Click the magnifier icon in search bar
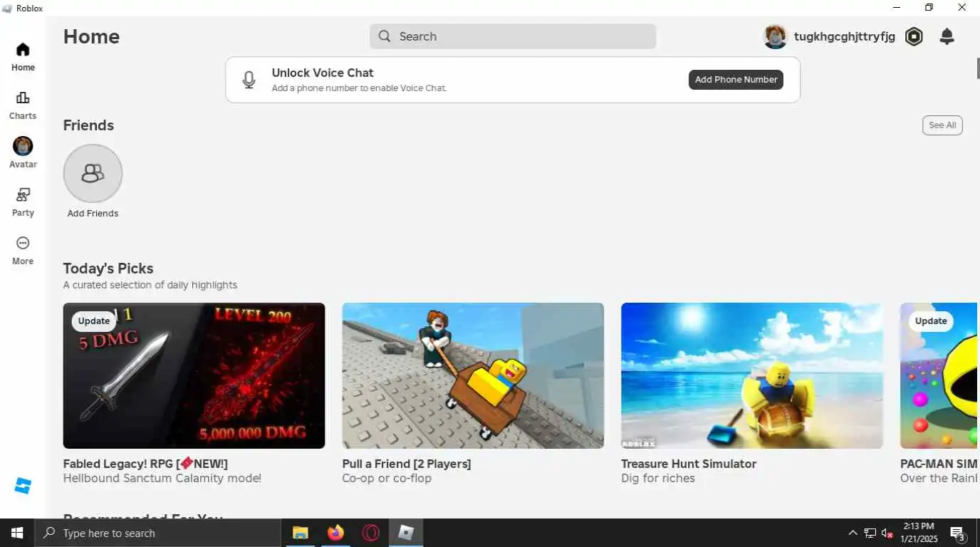 click(385, 36)
